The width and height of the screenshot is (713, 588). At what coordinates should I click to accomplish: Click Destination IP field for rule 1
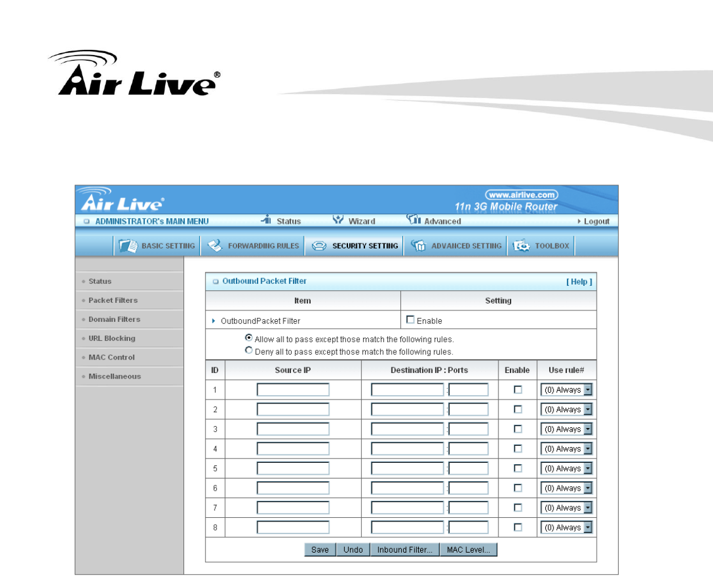click(407, 390)
